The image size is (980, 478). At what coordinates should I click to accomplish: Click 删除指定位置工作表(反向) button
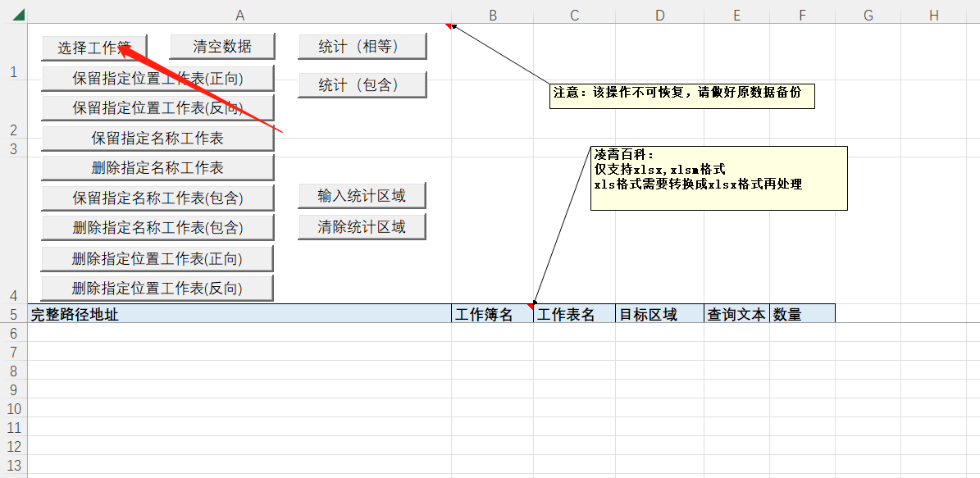click(157, 288)
